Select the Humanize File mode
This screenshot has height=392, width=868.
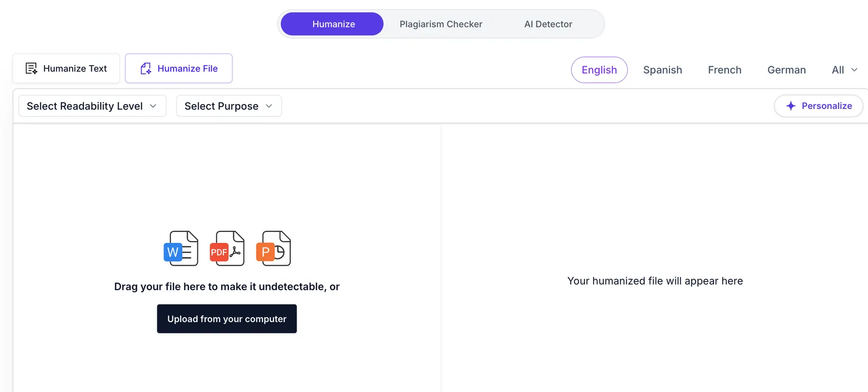[178, 68]
